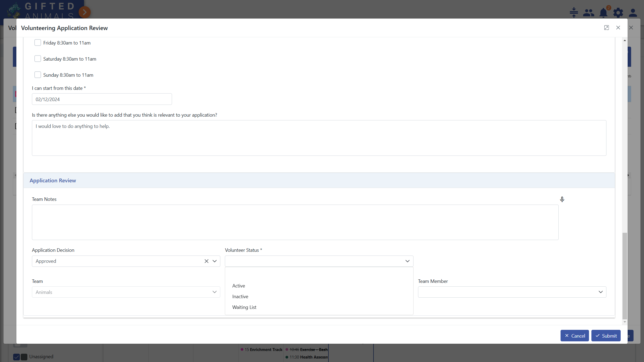Click the start date field 02/12/2024
The image size is (644, 362).
(x=102, y=99)
